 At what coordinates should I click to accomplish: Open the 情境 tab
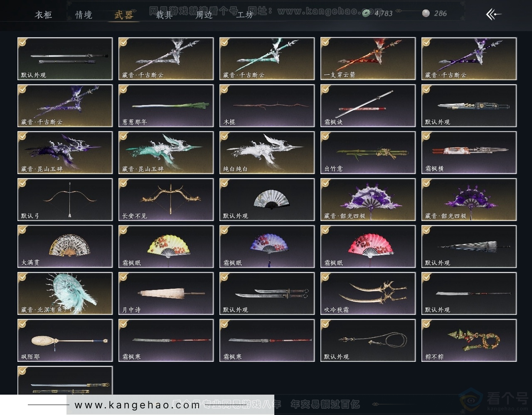(84, 15)
